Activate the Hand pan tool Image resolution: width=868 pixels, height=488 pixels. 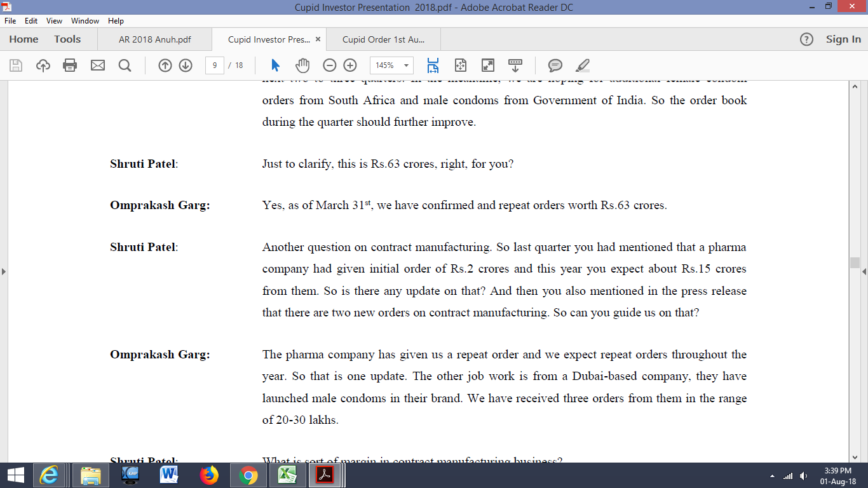coord(302,65)
